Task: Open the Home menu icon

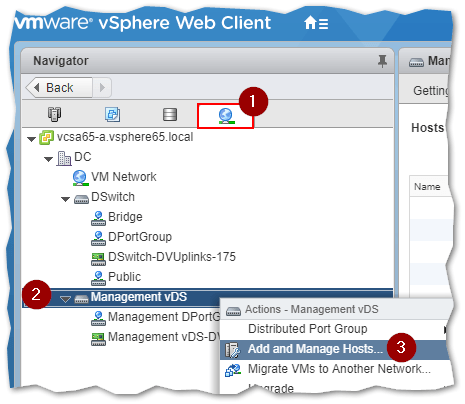Action: pos(316,23)
